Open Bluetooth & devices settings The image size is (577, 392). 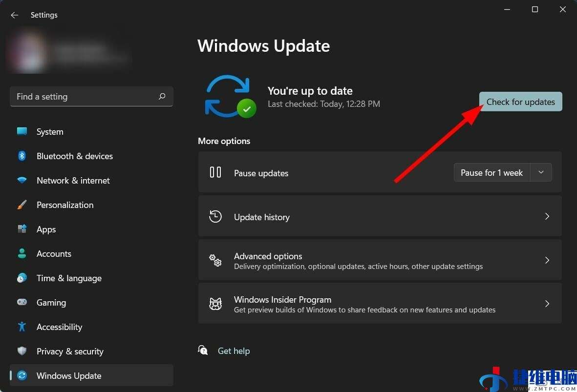(91, 156)
